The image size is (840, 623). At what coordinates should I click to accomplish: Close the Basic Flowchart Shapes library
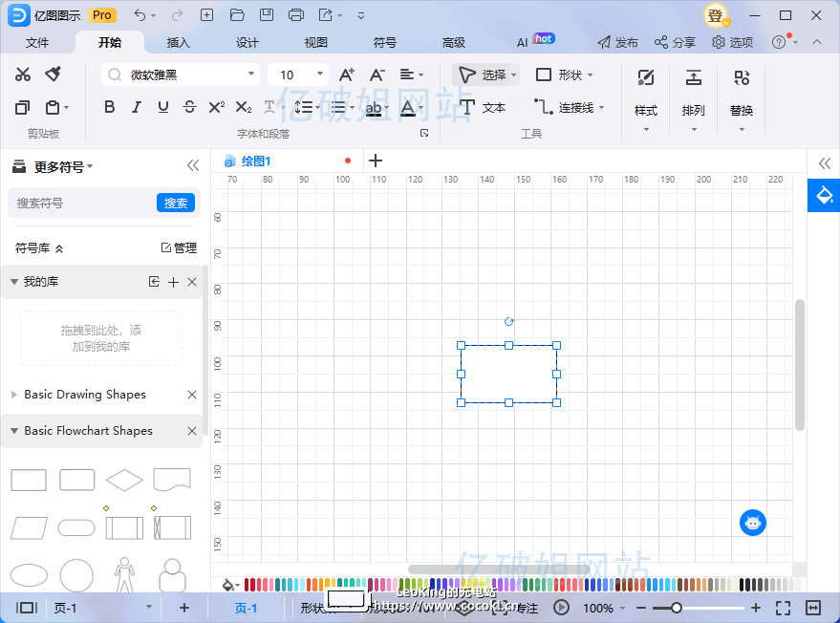click(192, 431)
